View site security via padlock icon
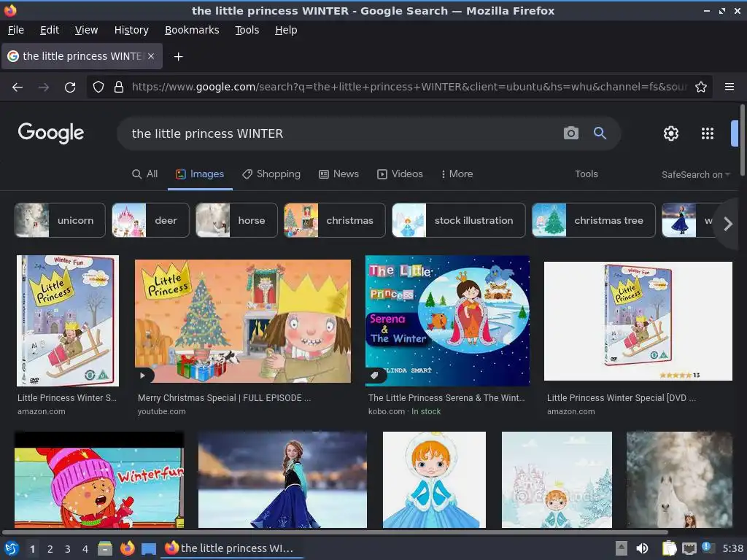The width and height of the screenshot is (747, 560). (119, 87)
